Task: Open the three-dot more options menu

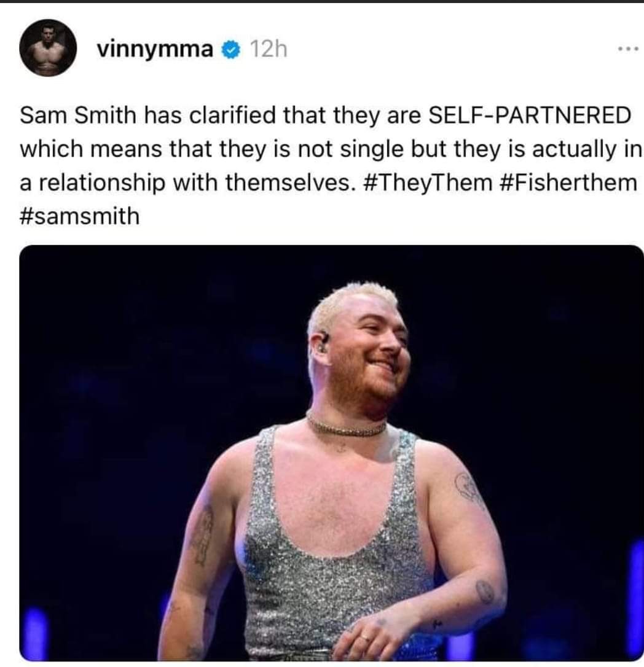Action: pyautogui.click(x=628, y=49)
